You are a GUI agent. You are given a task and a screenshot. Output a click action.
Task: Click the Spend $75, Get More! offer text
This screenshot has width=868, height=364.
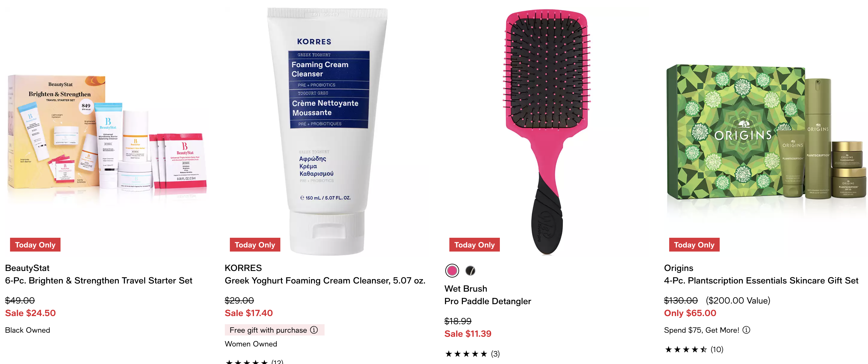(x=701, y=330)
